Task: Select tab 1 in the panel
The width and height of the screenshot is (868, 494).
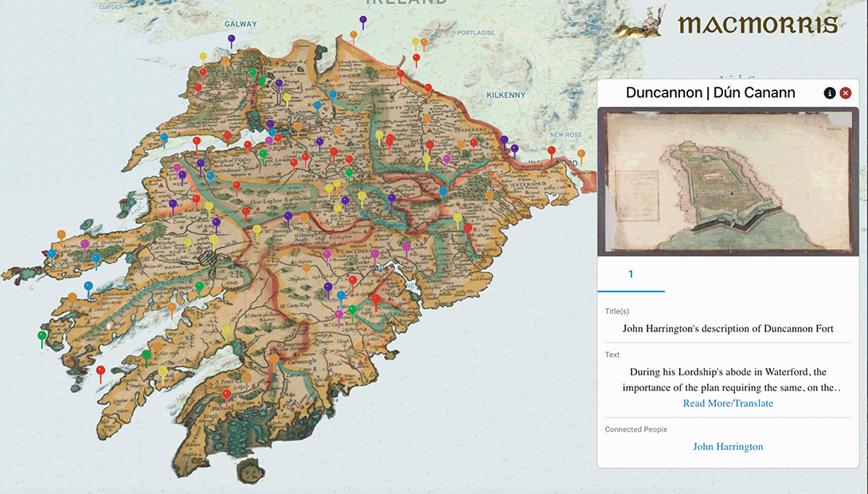Action: pyautogui.click(x=631, y=274)
